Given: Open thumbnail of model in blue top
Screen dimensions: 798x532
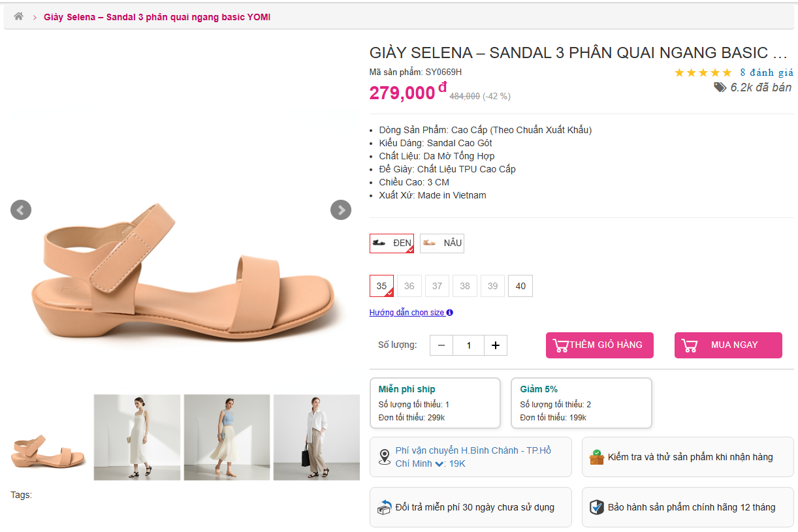Looking at the screenshot, I should [227, 437].
